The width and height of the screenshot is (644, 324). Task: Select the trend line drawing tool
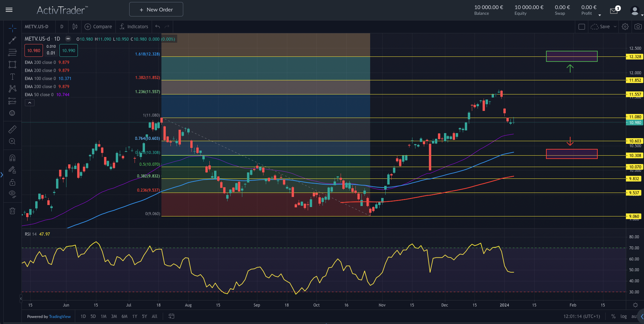(12, 40)
